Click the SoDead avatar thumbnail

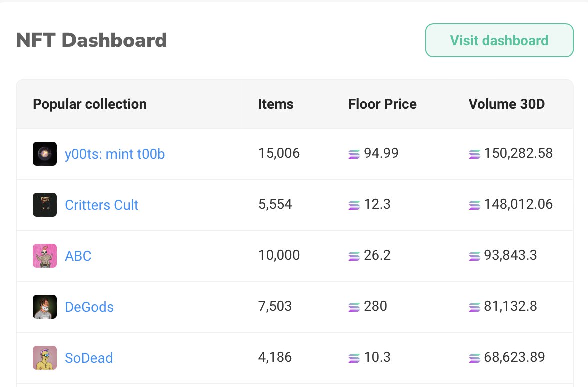tap(45, 358)
